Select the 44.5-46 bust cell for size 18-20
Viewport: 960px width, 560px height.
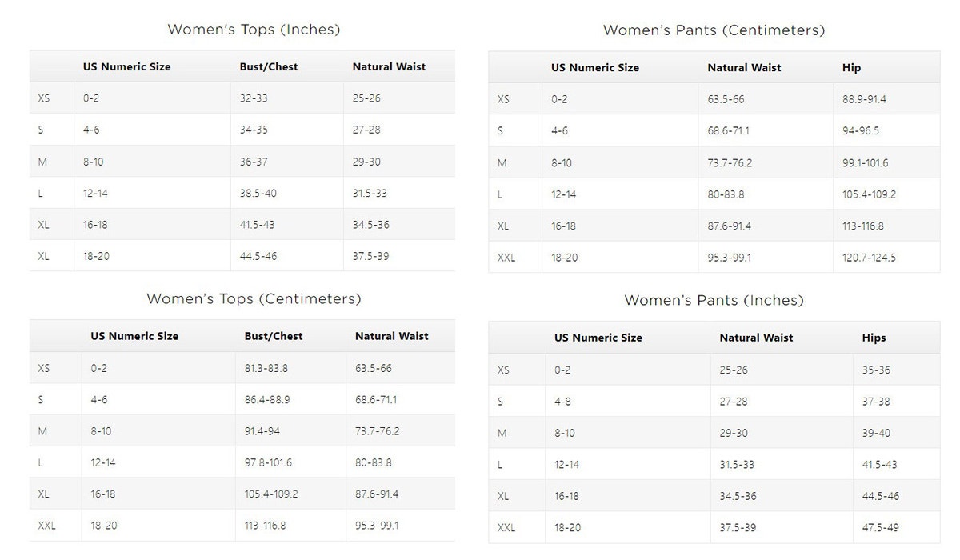click(x=258, y=256)
